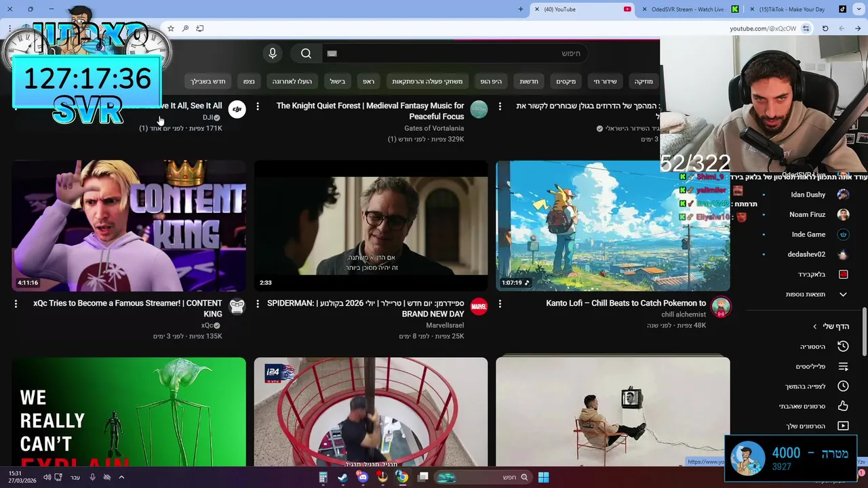Click the voice search microphone icon
The image size is (868, 488).
(x=273, y=54)
